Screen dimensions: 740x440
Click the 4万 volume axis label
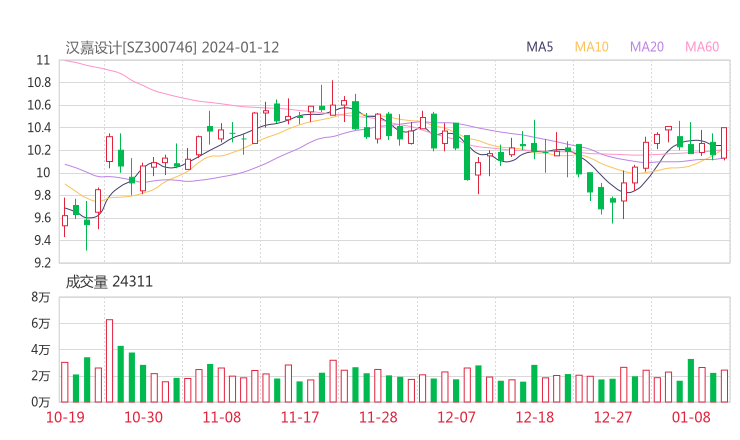click(x=41, y=350)
